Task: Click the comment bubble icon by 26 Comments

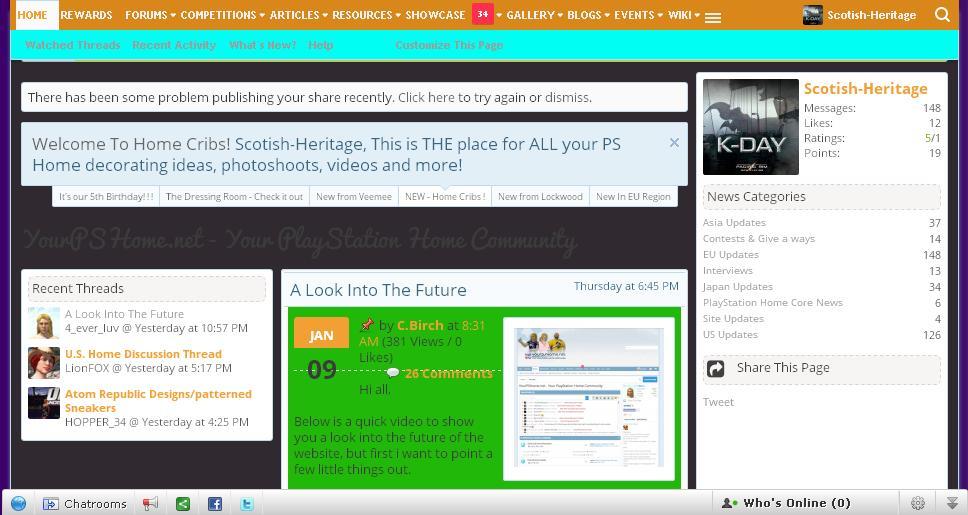Action: point(393,372)
